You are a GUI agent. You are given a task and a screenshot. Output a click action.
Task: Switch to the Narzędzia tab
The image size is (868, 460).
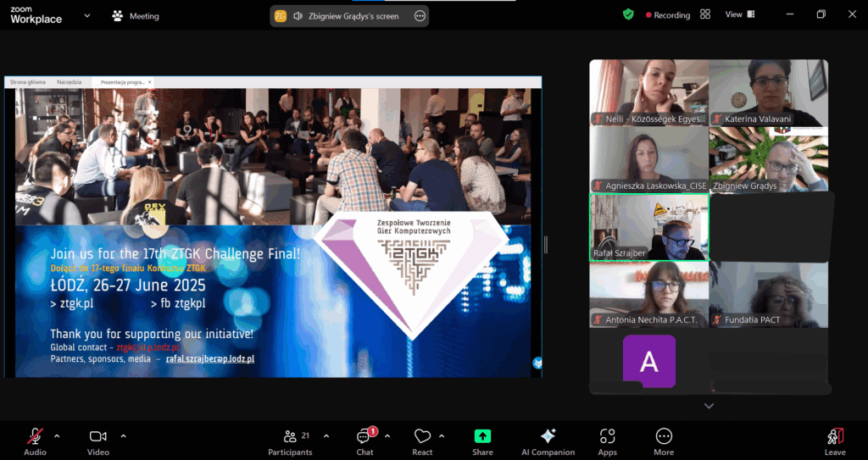tap(70, 82)
